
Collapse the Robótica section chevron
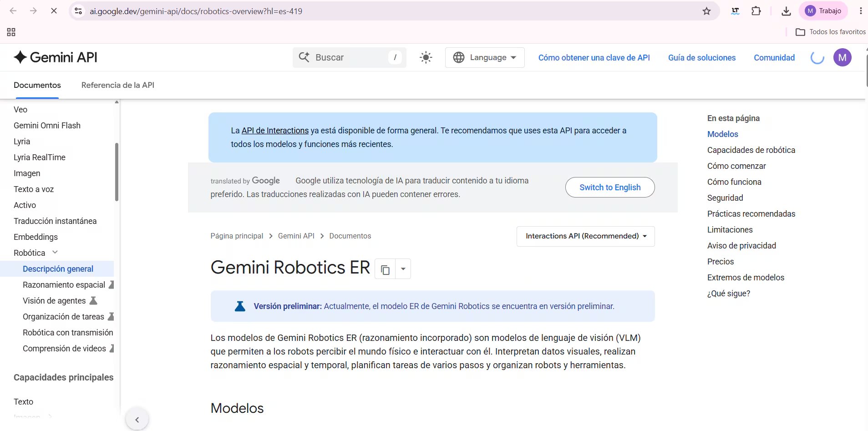pyautogui.click(x=55, y=253)
